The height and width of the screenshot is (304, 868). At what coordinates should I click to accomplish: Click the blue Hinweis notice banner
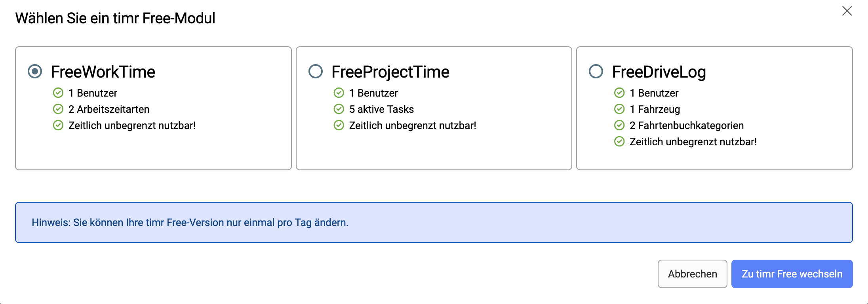[x=434, y=222]
